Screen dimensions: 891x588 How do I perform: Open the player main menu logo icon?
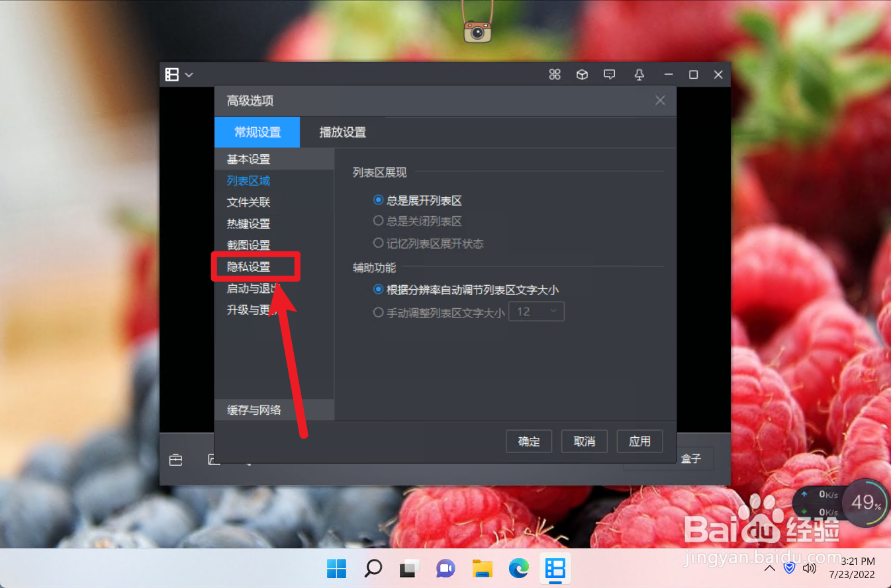point(172,75)
